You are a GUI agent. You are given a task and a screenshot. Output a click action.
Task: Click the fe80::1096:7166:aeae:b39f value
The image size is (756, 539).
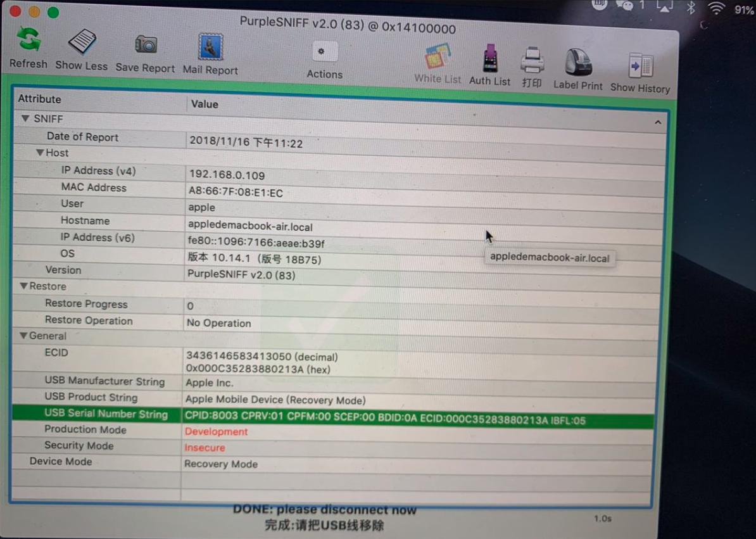(x=256, y=242)
